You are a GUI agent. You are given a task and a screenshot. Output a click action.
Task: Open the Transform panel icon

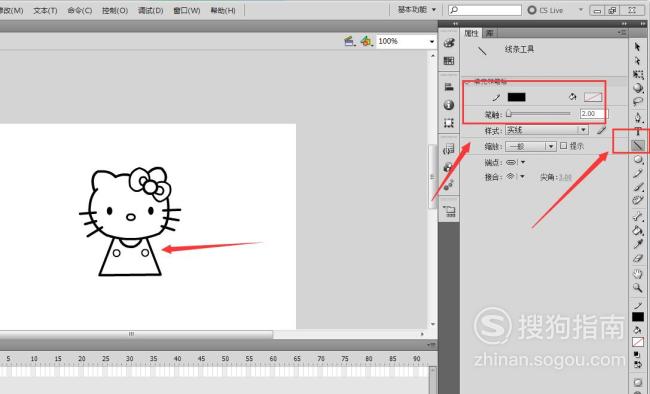pos(449,123)
